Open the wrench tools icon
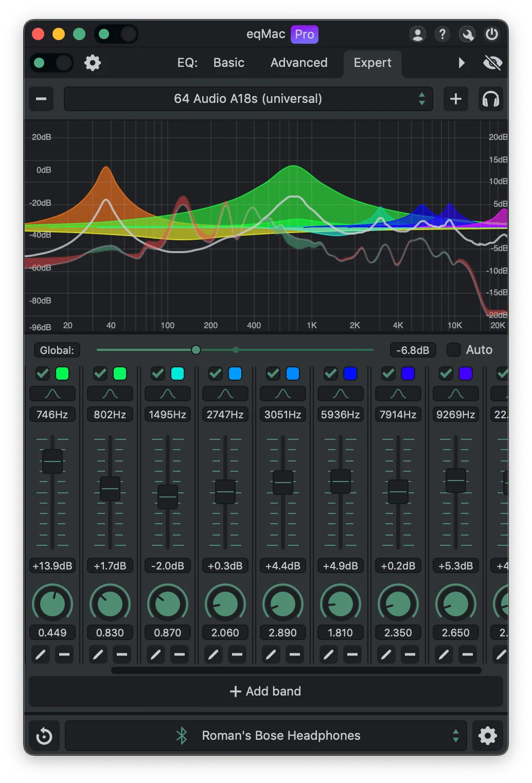The height and width of the screenshot is (783, 532). point(467,34)
